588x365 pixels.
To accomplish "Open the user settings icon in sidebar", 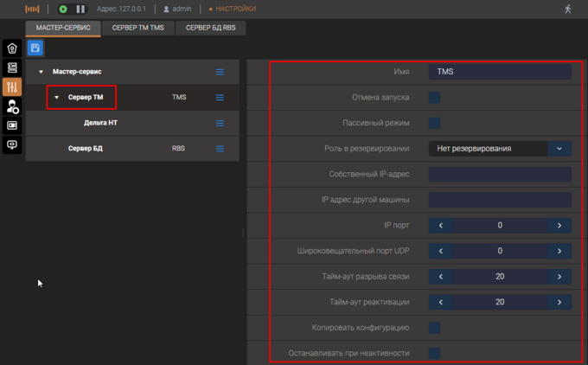I will [x=12, y=106].
